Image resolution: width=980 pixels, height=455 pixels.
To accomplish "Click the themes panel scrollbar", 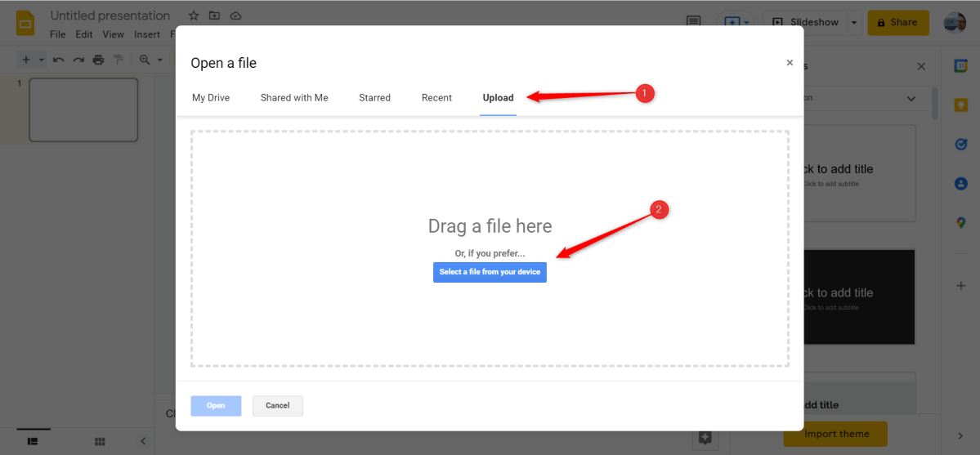I will 935,103.
